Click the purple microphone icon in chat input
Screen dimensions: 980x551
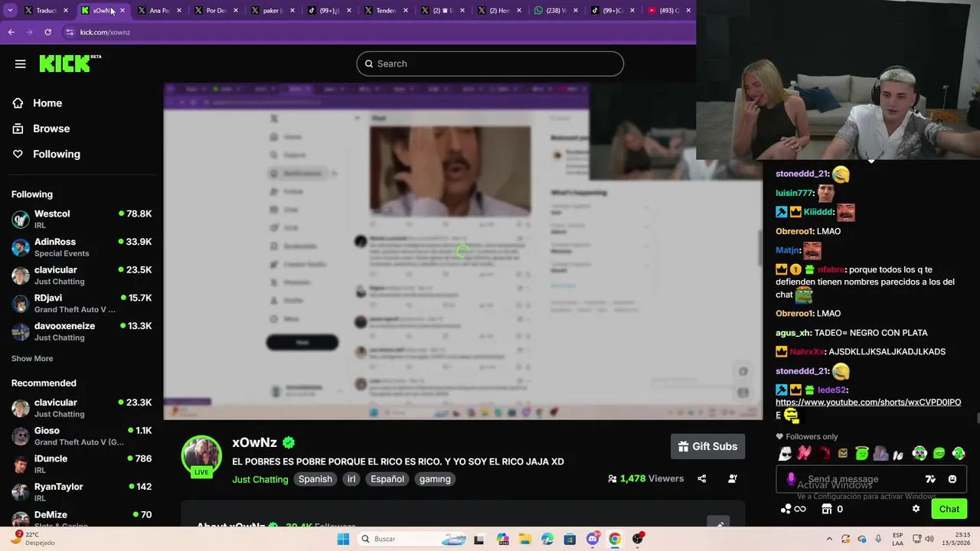[791, 479]
